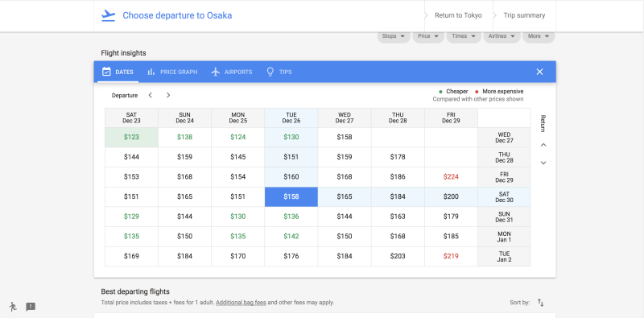Click the lightbulb icon for Tips
The height and width of the screenshot is (318, 644).
270,72
